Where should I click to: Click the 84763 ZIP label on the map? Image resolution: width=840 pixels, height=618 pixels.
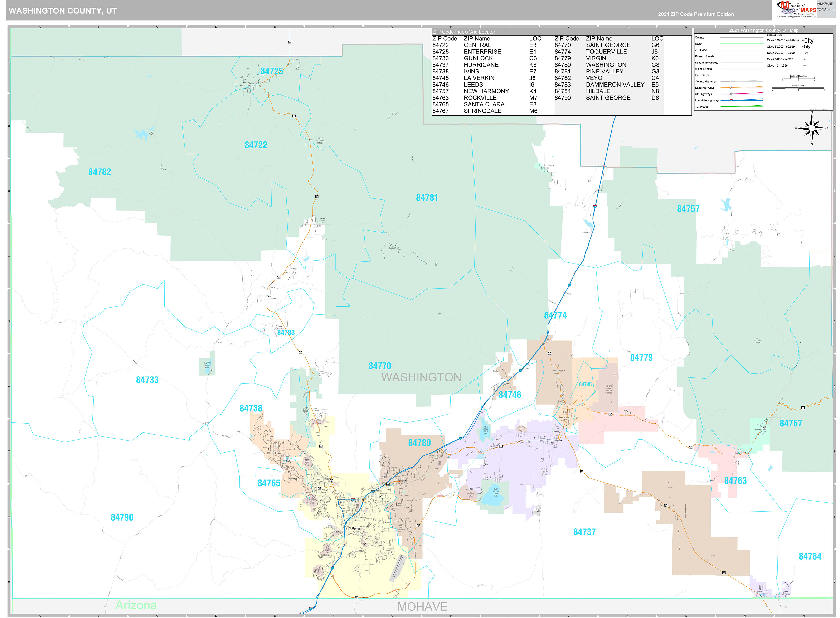click(735, 481)
